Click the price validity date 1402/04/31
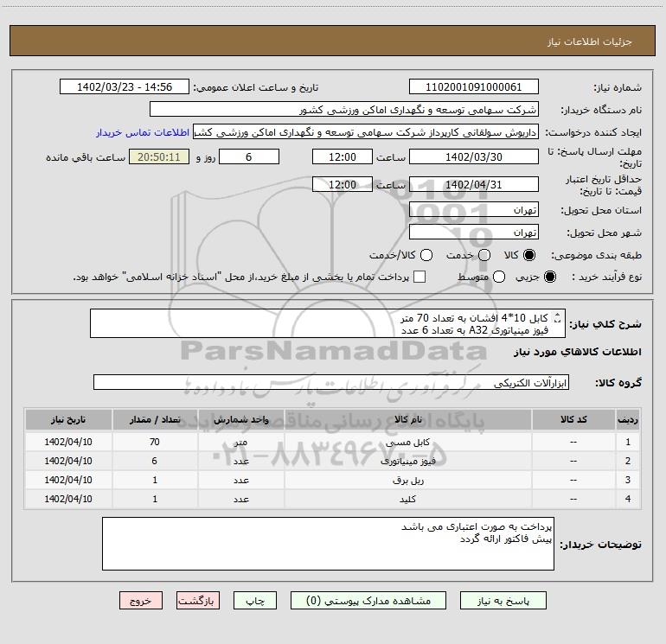This screenshot has width=666, height=644. [x=474, y=184]
